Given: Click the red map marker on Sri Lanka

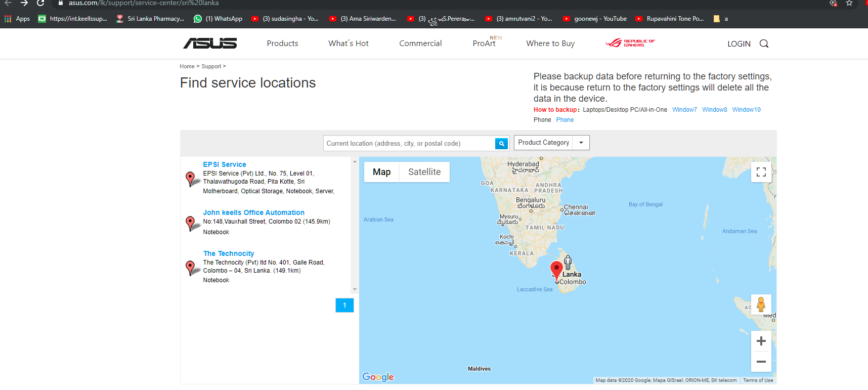Looking at the screenshot, I should click(556, 271).
